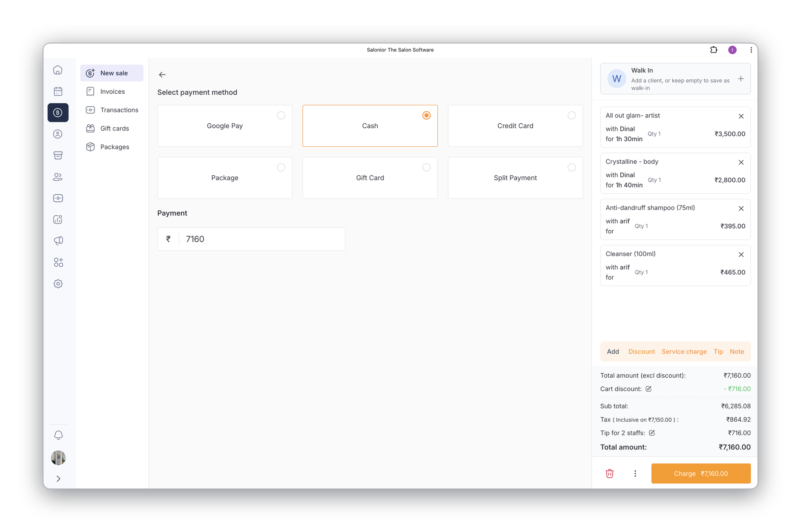The width and height of the screenshot is (801, 532).
Task: Open the title bar three-dot menu
Action: [751, 50]
